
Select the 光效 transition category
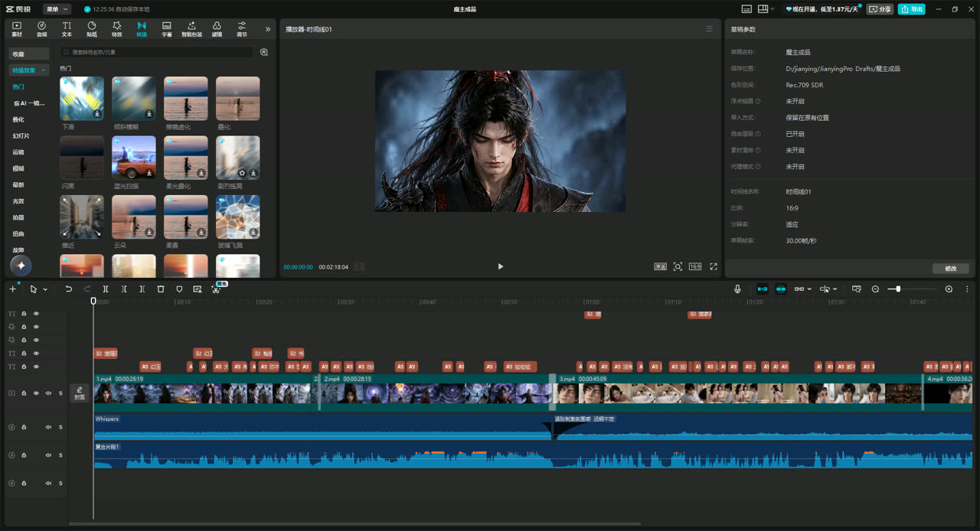point(18,201)
